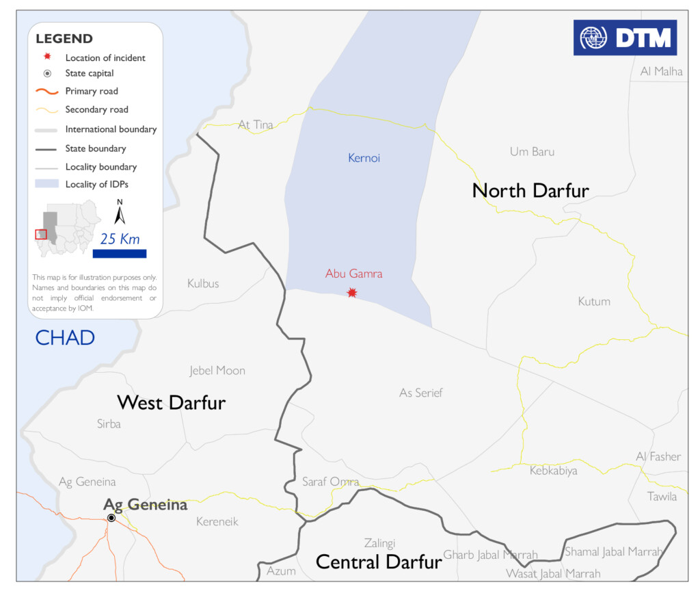The width and height of the screenshot is (700, 591).
Task: Click the LEGEND heading text
Action: click(x=64, y=39)
